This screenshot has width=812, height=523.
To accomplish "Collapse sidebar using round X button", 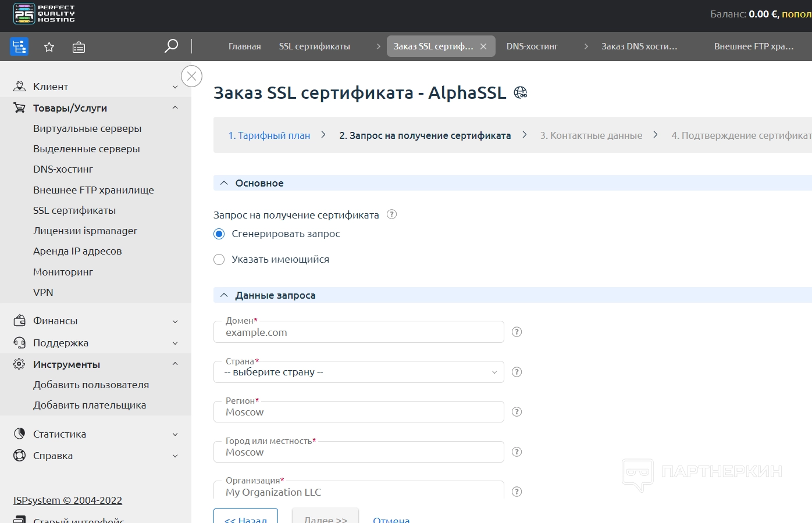I will (192, 76).
